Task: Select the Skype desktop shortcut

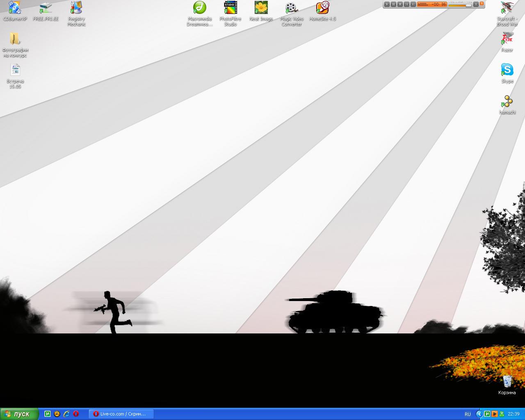Action: point(507,70)
